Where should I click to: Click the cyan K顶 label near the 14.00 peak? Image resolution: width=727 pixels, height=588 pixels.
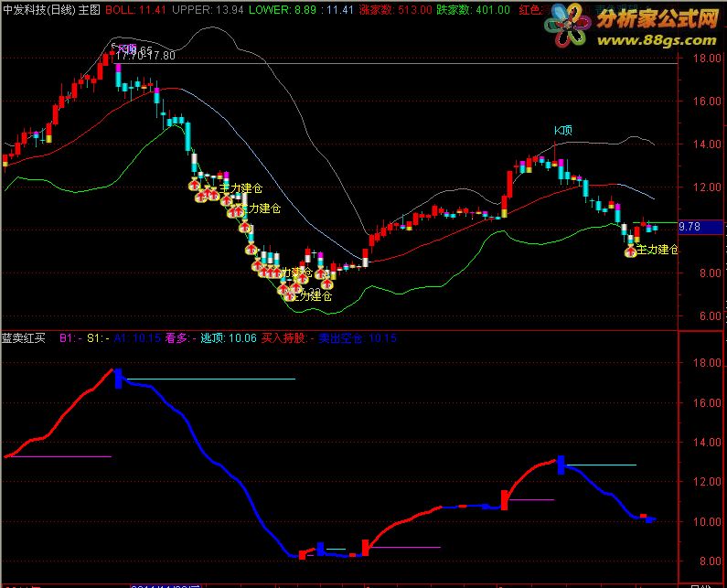[563, 130]
